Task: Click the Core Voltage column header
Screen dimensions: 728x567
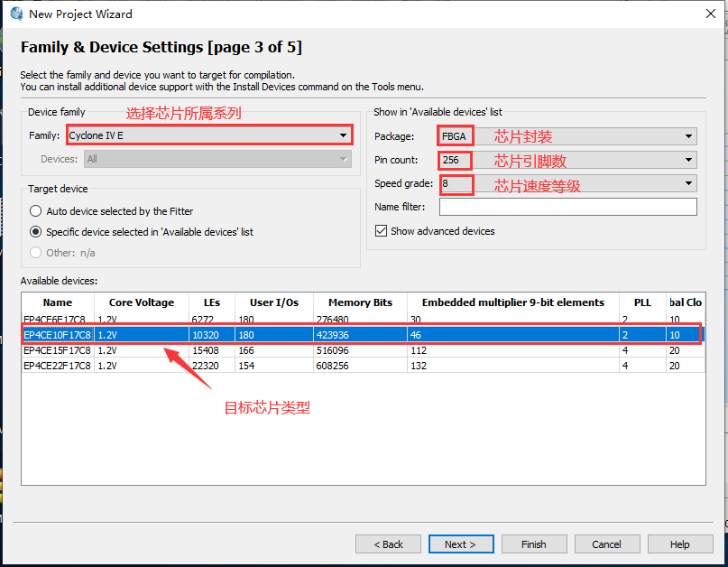Action: (x=141, y=302)
